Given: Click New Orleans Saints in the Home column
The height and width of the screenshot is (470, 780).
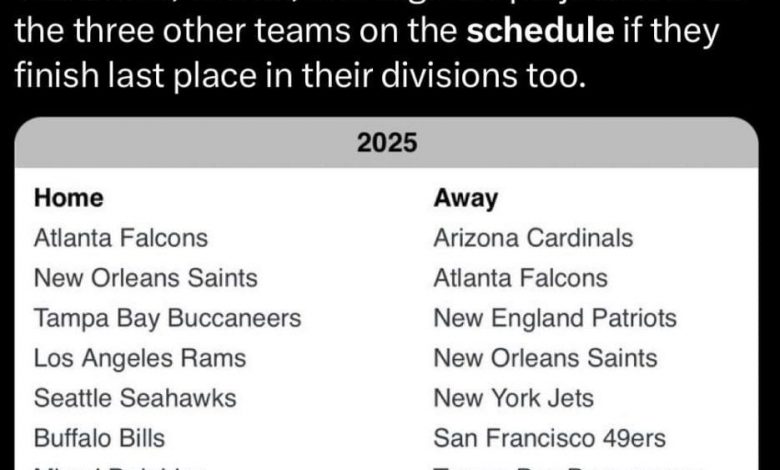Looking at the screenshot, I should pyautogui.click(x=145, y=278).
